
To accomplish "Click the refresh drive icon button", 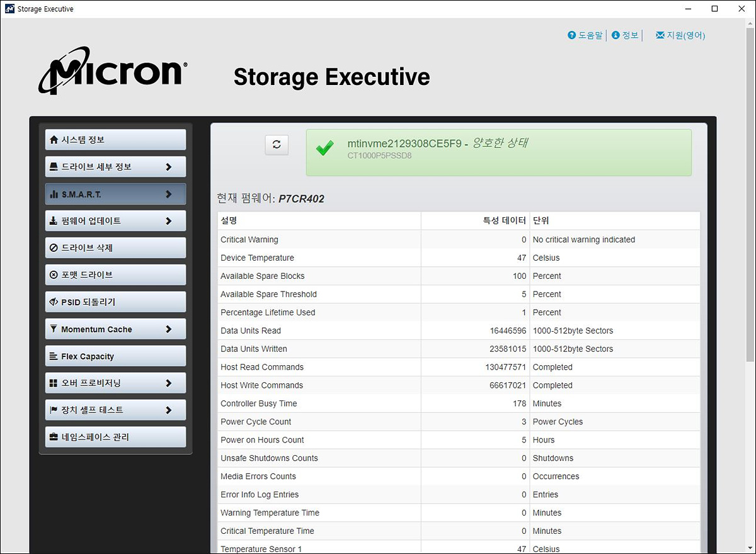I will point(277,144).
